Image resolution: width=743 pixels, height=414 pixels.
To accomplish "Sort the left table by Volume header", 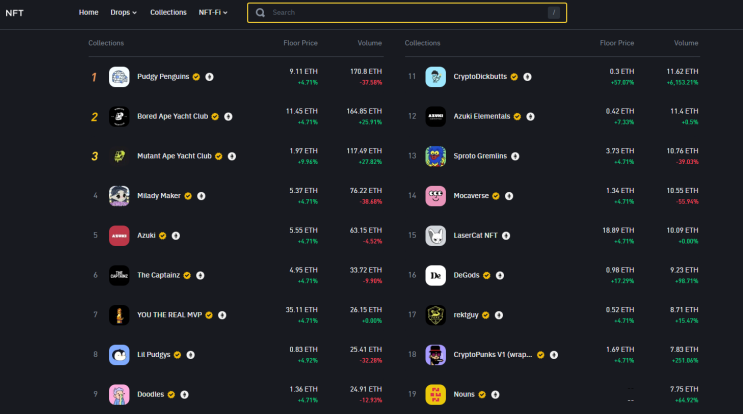I will click(370, 43).
